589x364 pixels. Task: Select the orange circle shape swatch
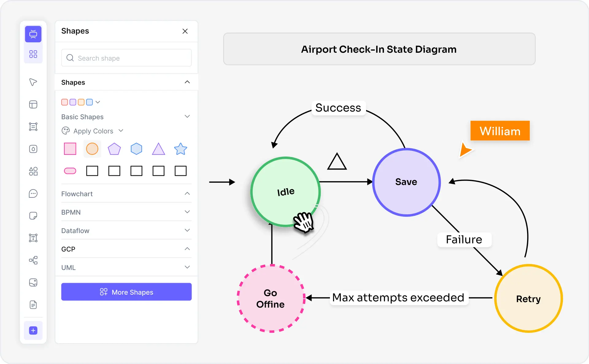pyautogui.click(x=92, y=149)
